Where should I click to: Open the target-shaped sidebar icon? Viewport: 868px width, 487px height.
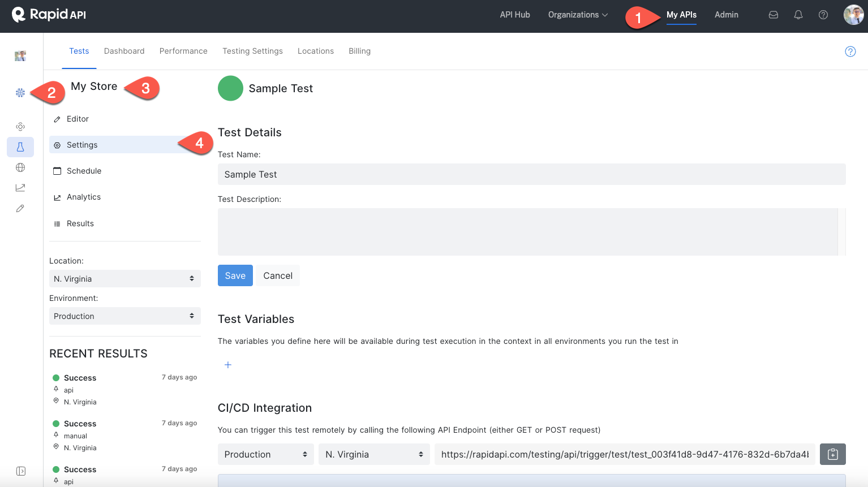20,127
